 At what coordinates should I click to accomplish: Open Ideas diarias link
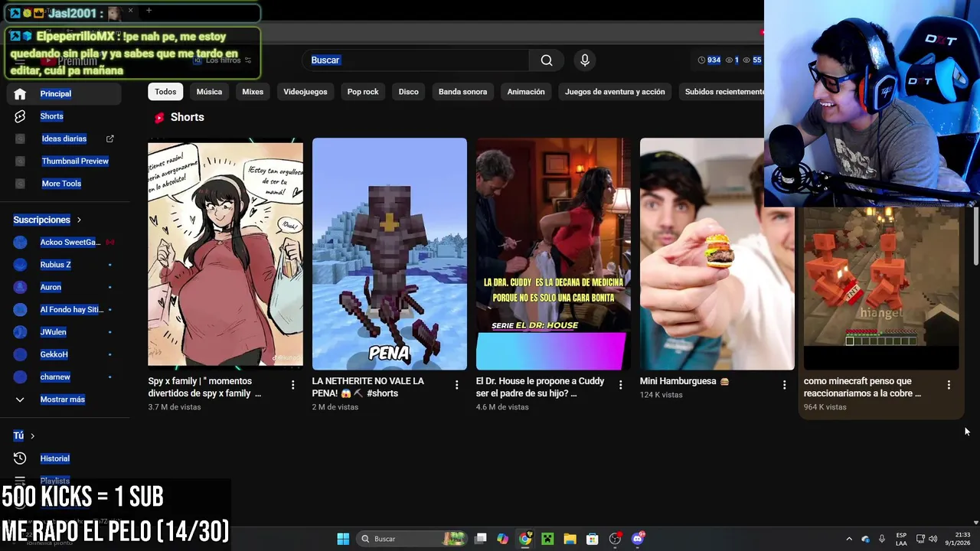coord(64,139)
